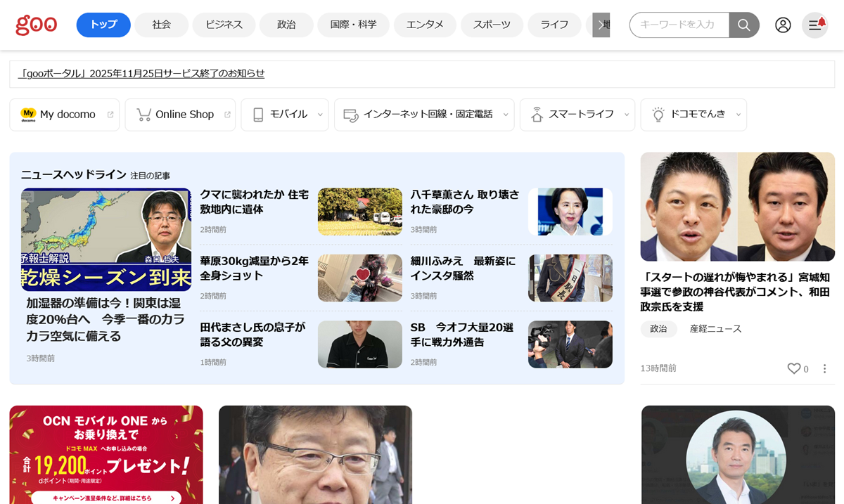Screen dimensions: 844x504
Task: Click the search magnifier button
Action: [744, 25]
